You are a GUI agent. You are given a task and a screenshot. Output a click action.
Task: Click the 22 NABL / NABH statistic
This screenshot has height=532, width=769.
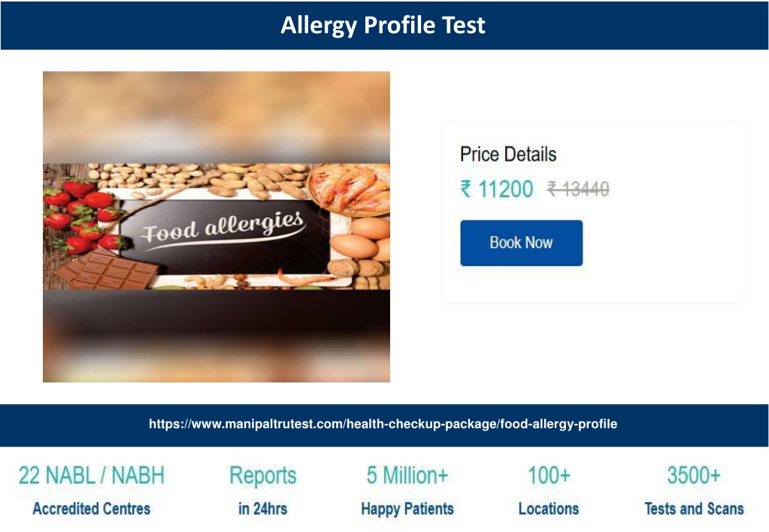[92, 476]
